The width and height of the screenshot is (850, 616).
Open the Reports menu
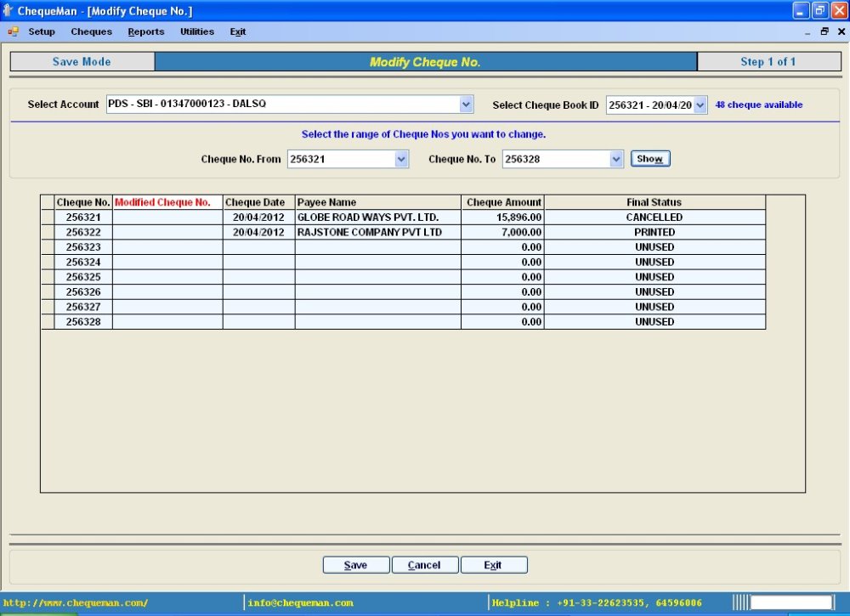pos(145,31)
